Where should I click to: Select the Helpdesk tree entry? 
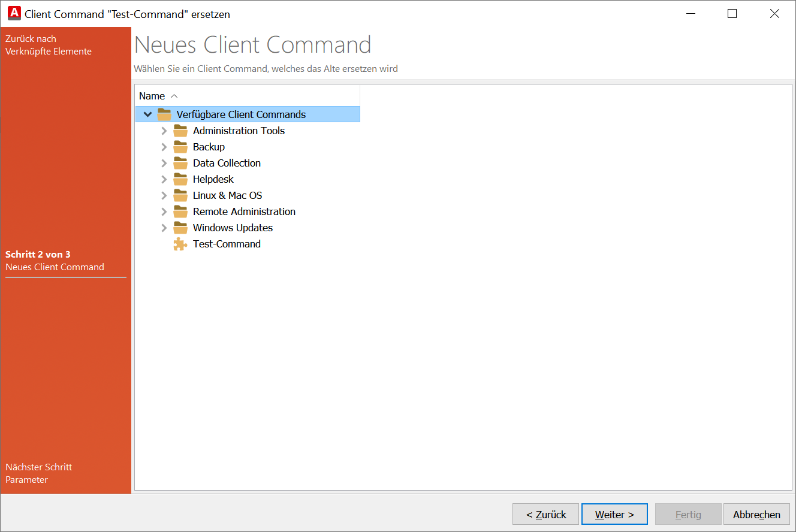click(x=213, y=179)
